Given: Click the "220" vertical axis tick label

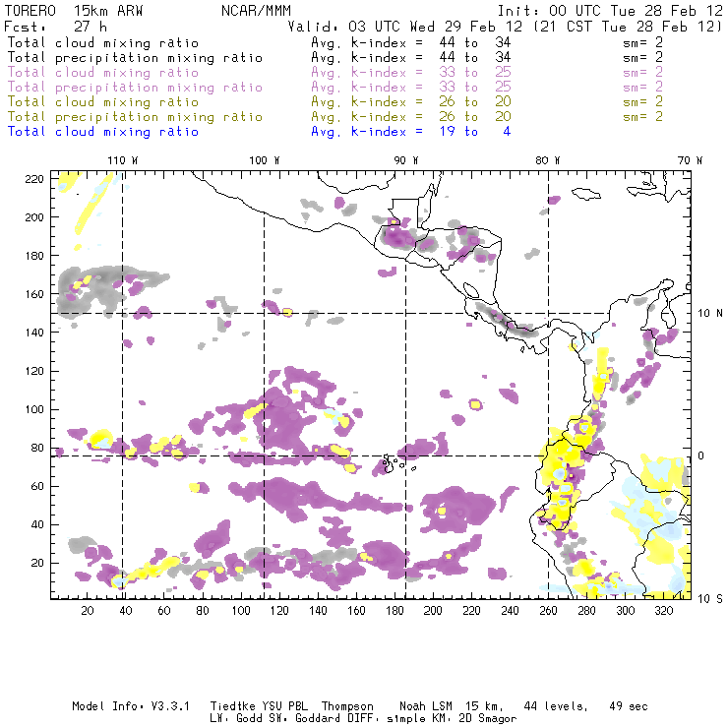Looking at the screenshot, I should click(x=34, y=179).
